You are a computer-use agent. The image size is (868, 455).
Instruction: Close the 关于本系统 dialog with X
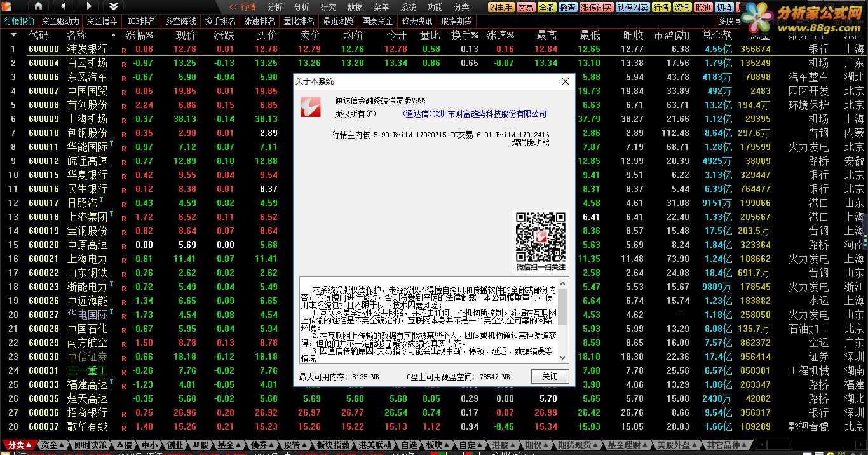coord(566,81)
